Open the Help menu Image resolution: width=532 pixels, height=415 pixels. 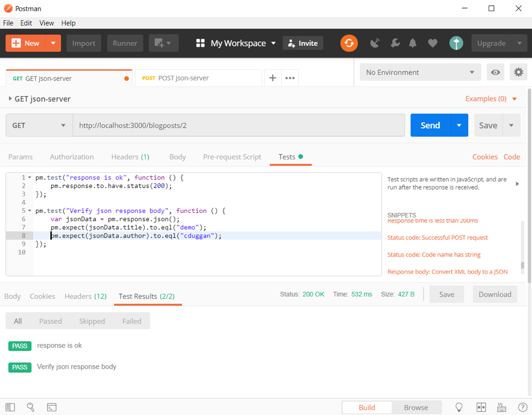tap(68, 23)
